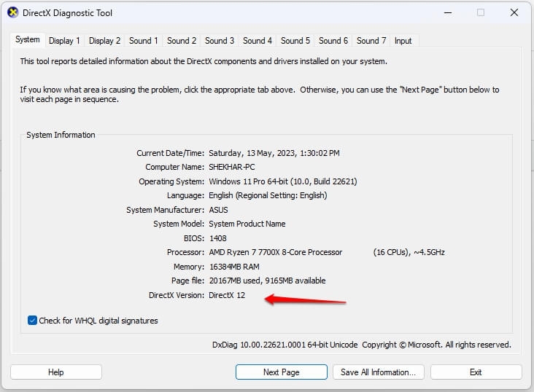The width and height of the screenshot is (534, 392).
Task: Click the 'System Information' group label
Action: pyautogui.click(x=61, y=135)
